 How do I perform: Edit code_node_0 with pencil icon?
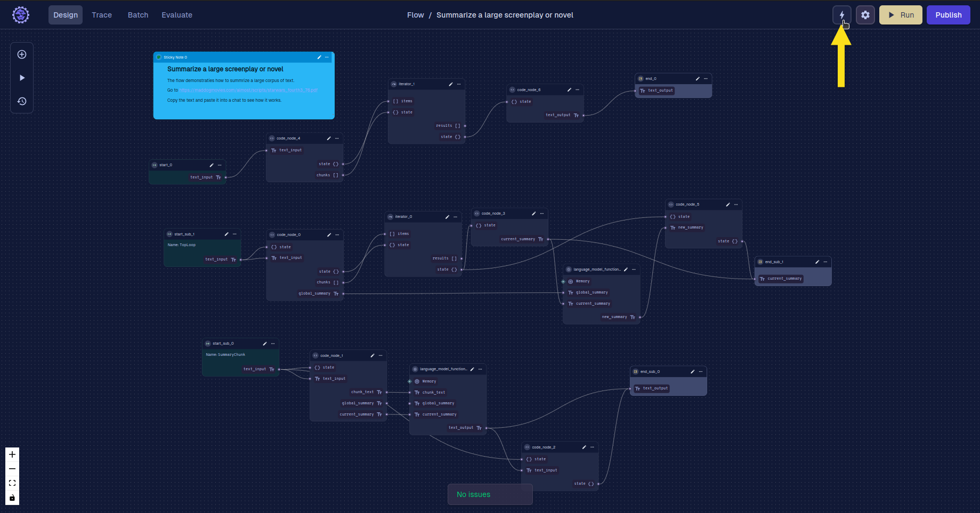coord(329,235)
